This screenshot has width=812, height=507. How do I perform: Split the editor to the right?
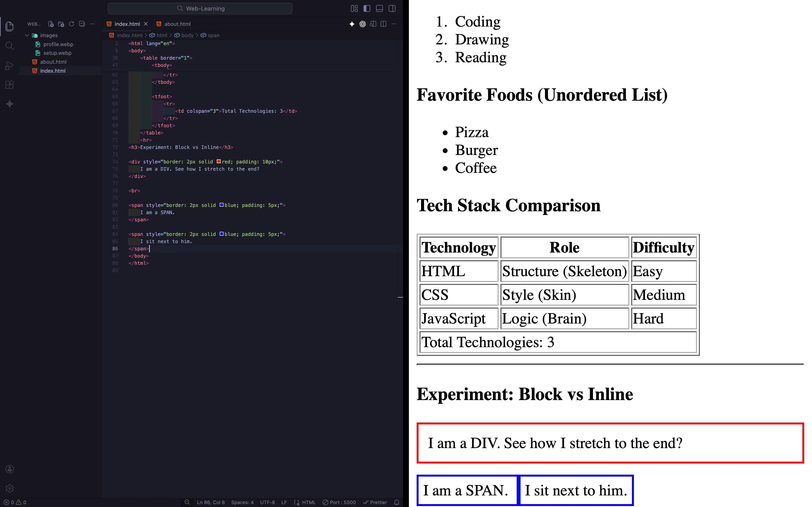click(x=384, y=24)
